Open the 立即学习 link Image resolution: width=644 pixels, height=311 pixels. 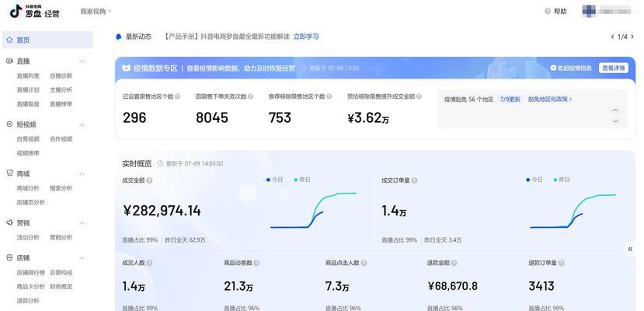click(306, 37)
